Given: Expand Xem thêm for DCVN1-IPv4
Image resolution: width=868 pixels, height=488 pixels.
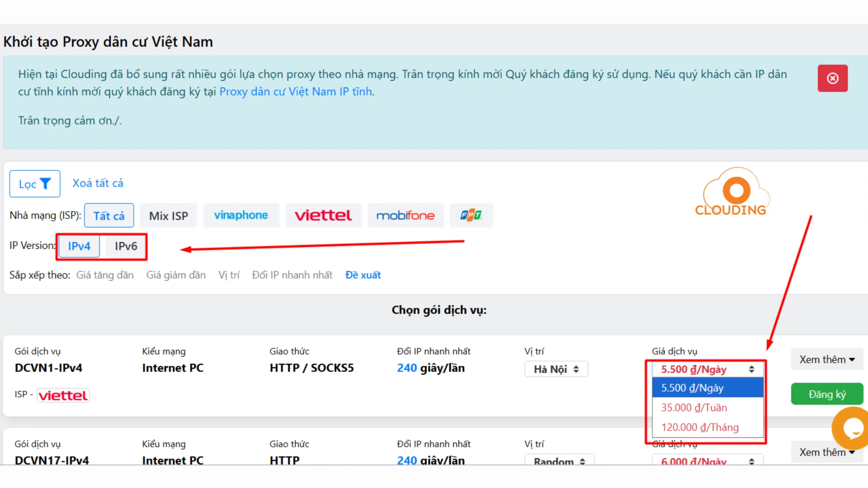Looking at the screenshot, I should click(x=827, y=359).
